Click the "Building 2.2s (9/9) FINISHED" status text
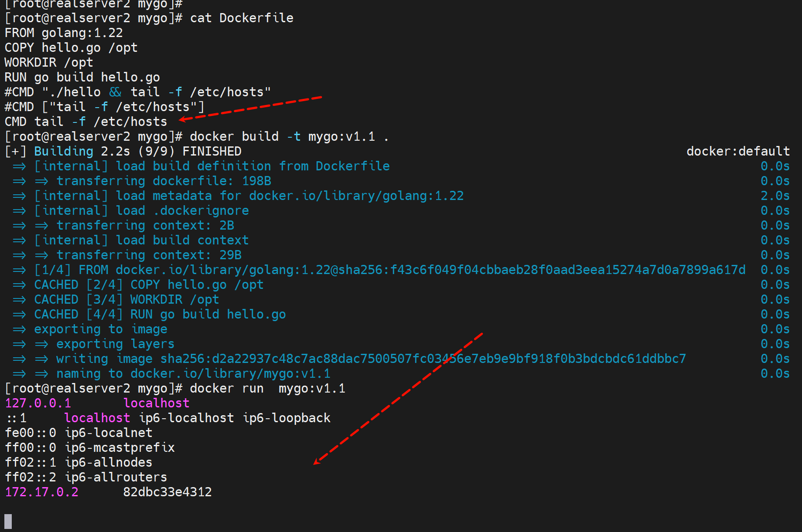Viewport: 802px width, 532px height. point(138,152)
